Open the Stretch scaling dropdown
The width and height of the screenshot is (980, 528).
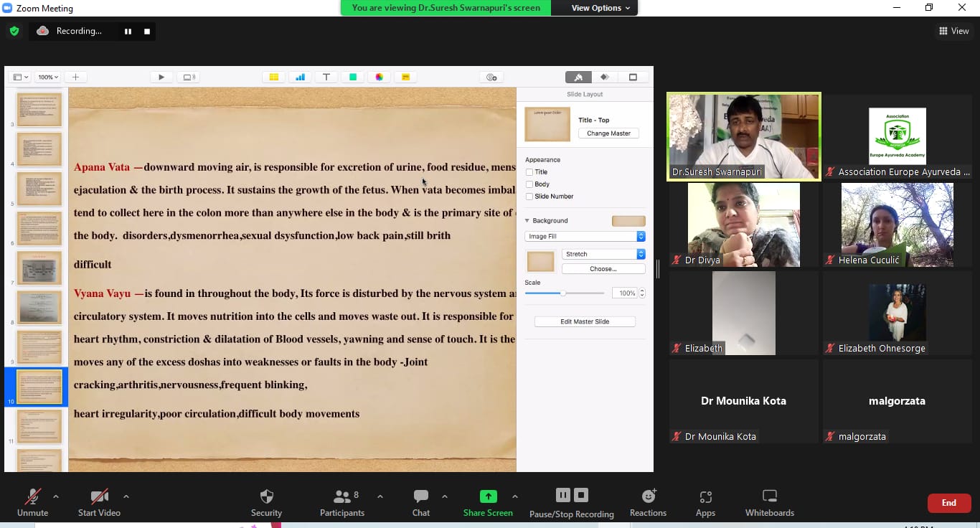click(x=603, y=254)
